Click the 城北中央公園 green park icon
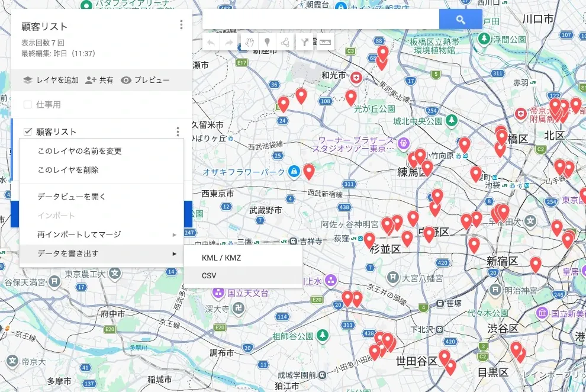 [452, 120]
